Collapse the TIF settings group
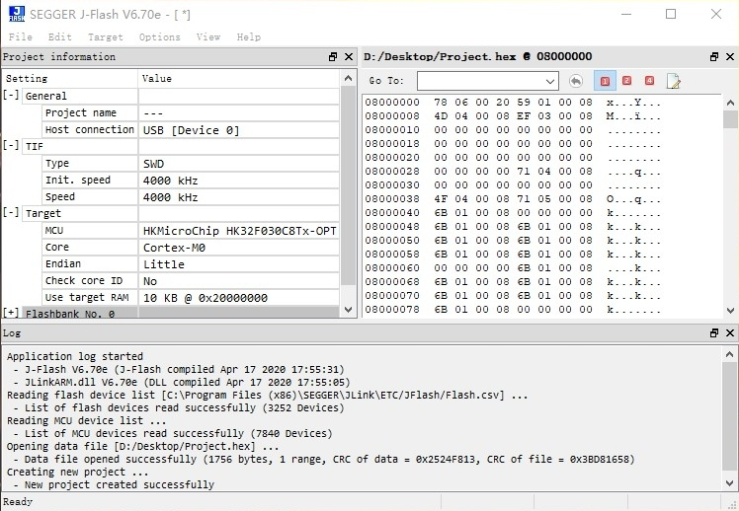739x511 pixels. [11, 146]
